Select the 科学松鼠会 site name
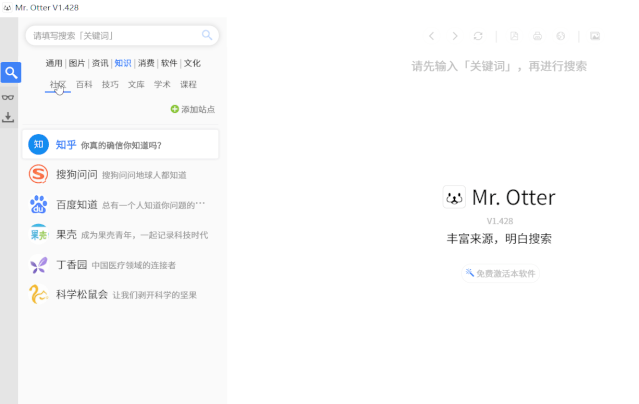 [82, 294]
